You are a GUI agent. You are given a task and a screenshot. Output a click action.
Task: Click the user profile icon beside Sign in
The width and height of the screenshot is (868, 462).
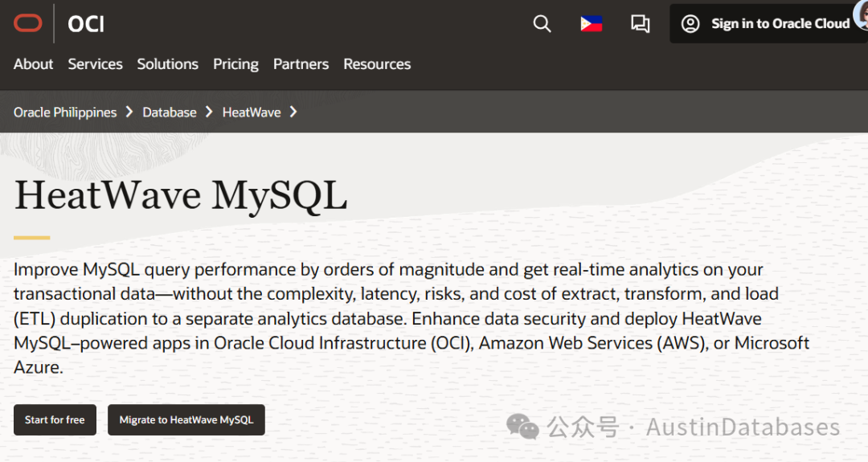click(x=690, y=24)
